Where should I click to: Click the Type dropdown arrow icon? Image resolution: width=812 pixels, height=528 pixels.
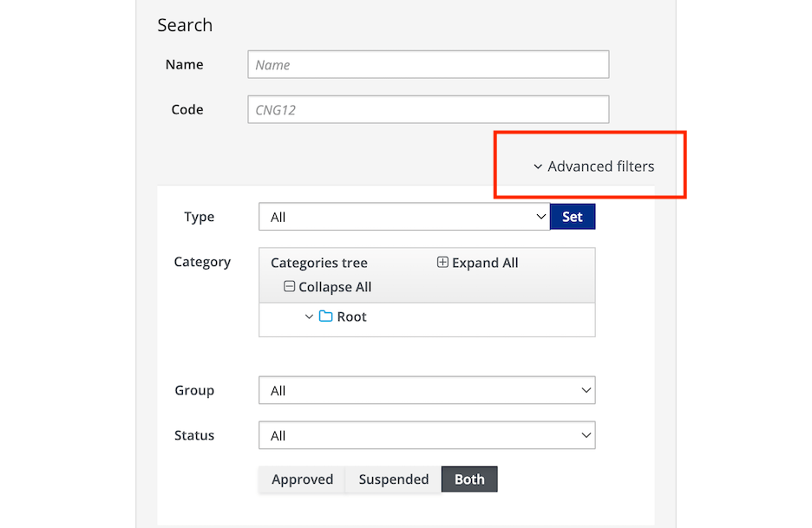(540, 216)
